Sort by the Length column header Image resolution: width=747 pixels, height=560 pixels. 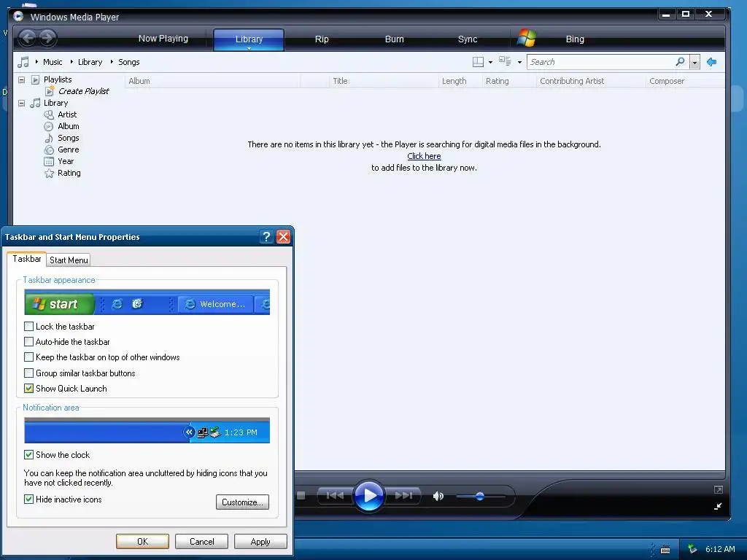coord(460,81)
